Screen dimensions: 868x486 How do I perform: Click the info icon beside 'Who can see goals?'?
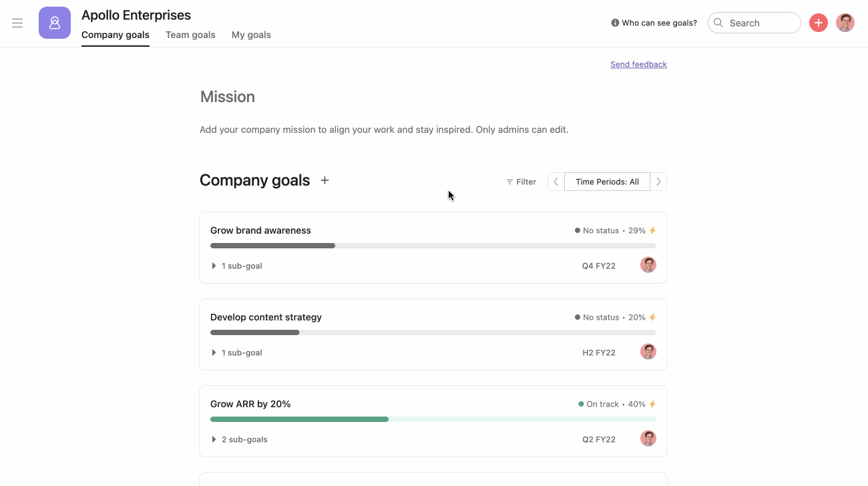pyautogui.click(x=614, y=22)
